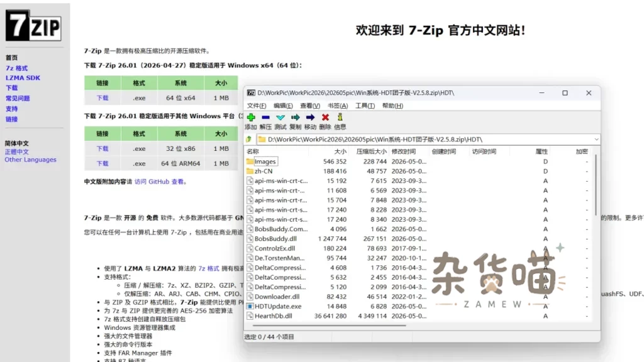The height and width of the screenshot is (362, 644).
Task: Click the HDTUpdate.exe application icon
Action: [x=250, y=306]
